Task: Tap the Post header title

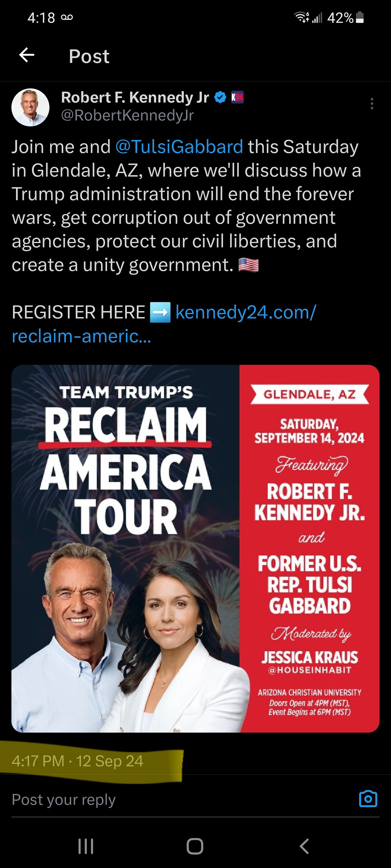Action: point(89,56)
